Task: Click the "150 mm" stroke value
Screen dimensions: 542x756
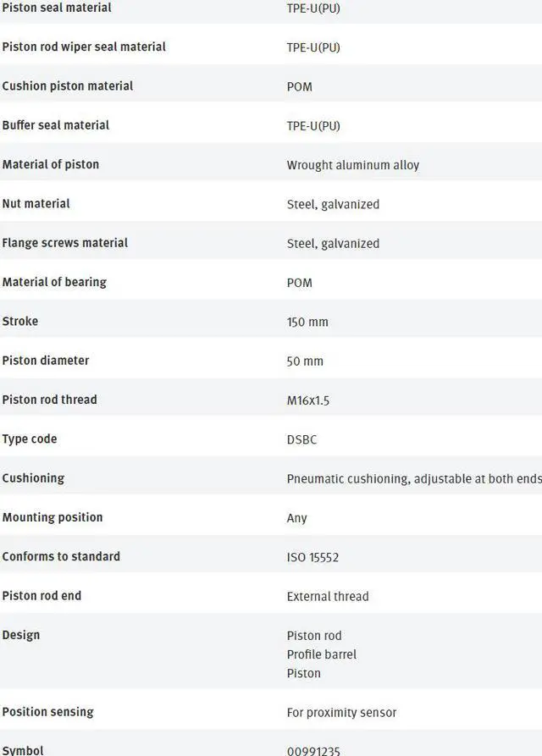Action: pyautogui.click(x=307, y=322)
